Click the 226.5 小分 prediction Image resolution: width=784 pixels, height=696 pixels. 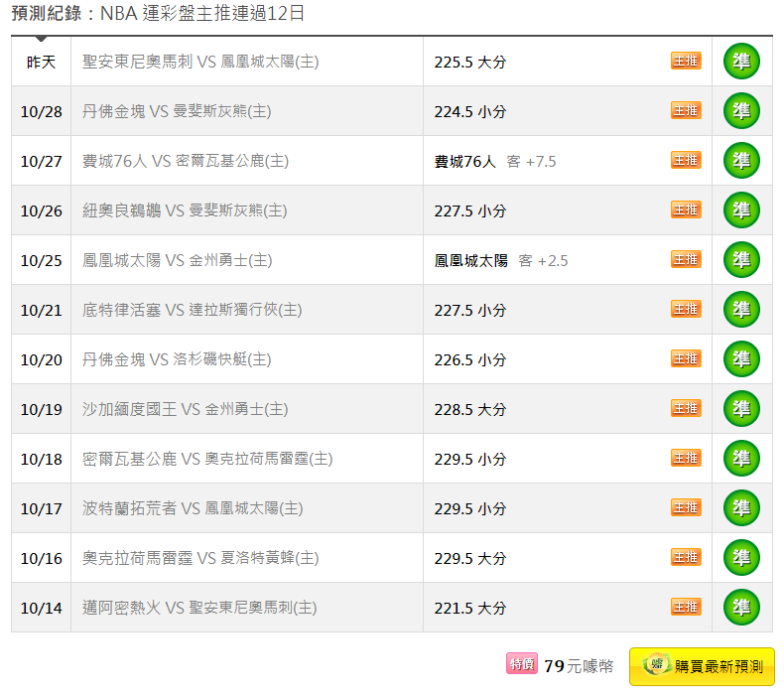470,359
